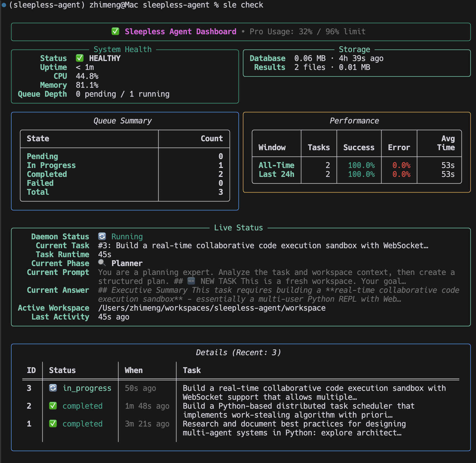Click the blue dot before the shell prompt
Image resolution: width=476 pixels, height=463 pixels.
[x=4, y=5]
